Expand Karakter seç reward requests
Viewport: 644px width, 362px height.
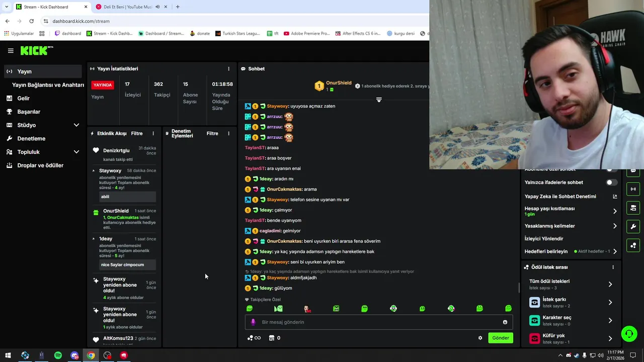pos(610,321)
